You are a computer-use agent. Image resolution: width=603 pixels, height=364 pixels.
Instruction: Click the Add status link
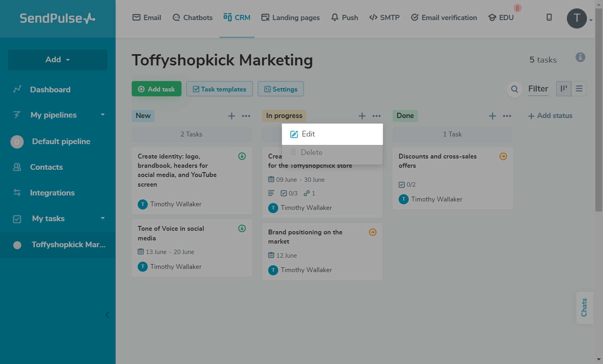550,116
